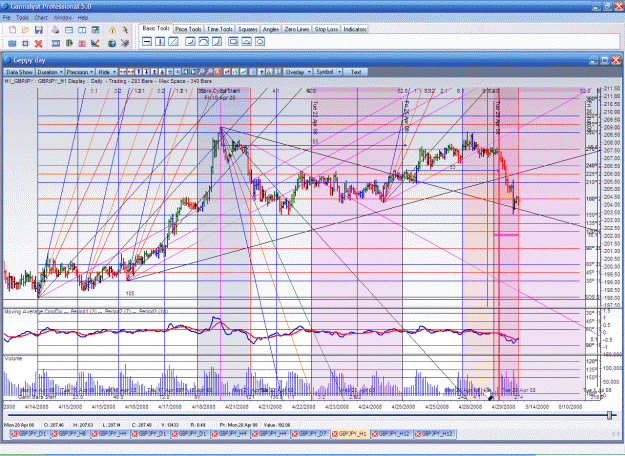Select the first arc drawing tool
Image resolution: width=625 pixels, height=456 pixels.
tap(191, 41)
